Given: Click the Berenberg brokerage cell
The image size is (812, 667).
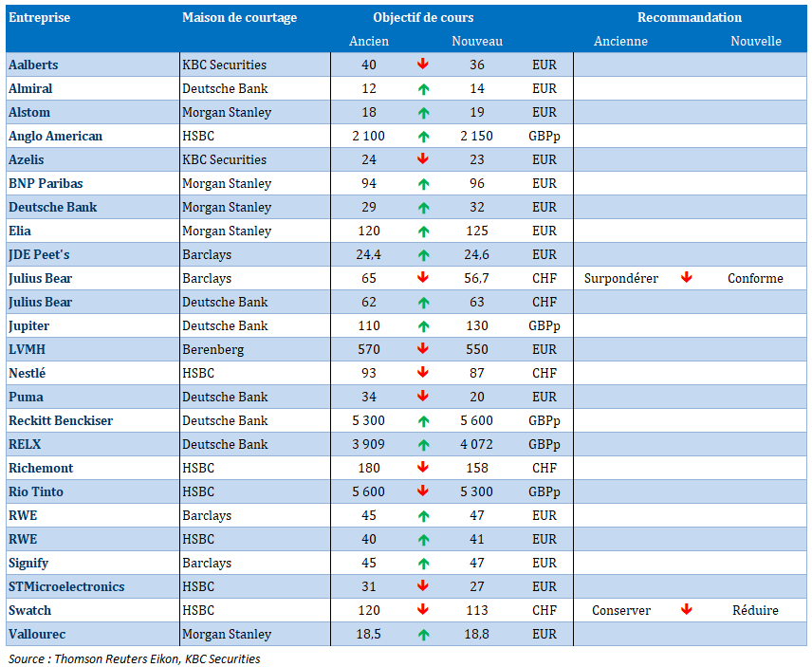Looking at the screenshot, I should tap(212, 349).
